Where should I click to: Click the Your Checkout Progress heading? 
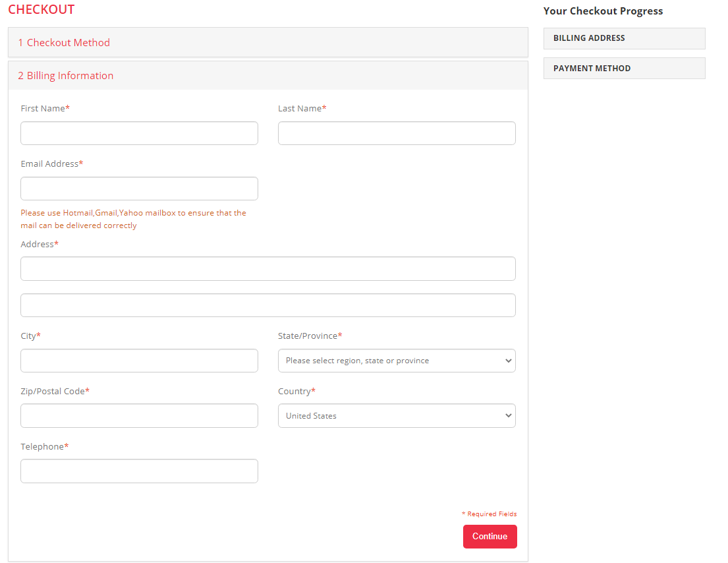[x=603, y=11]
